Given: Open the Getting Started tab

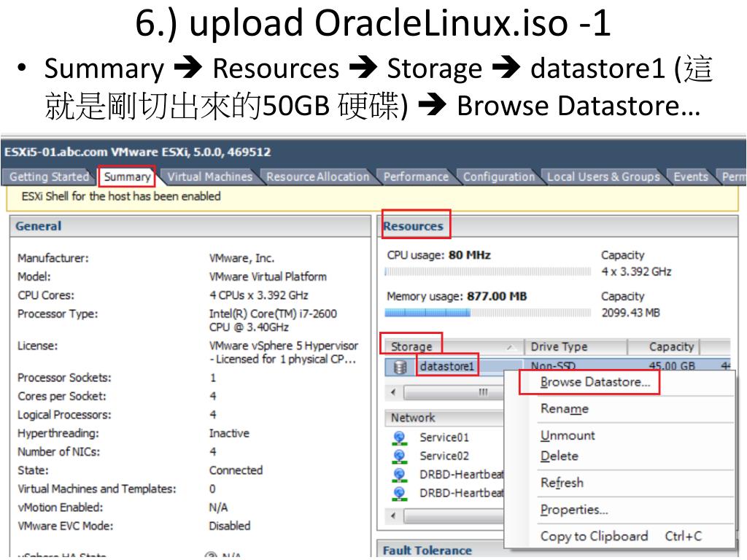Looking at the screenshot, I should pyautogui.click(x=49, y=176).
